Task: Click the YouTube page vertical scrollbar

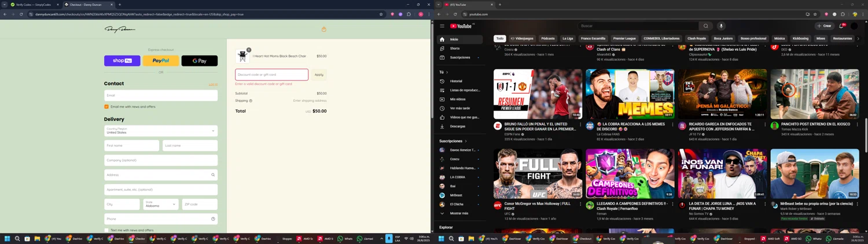Action: (866, 136)
